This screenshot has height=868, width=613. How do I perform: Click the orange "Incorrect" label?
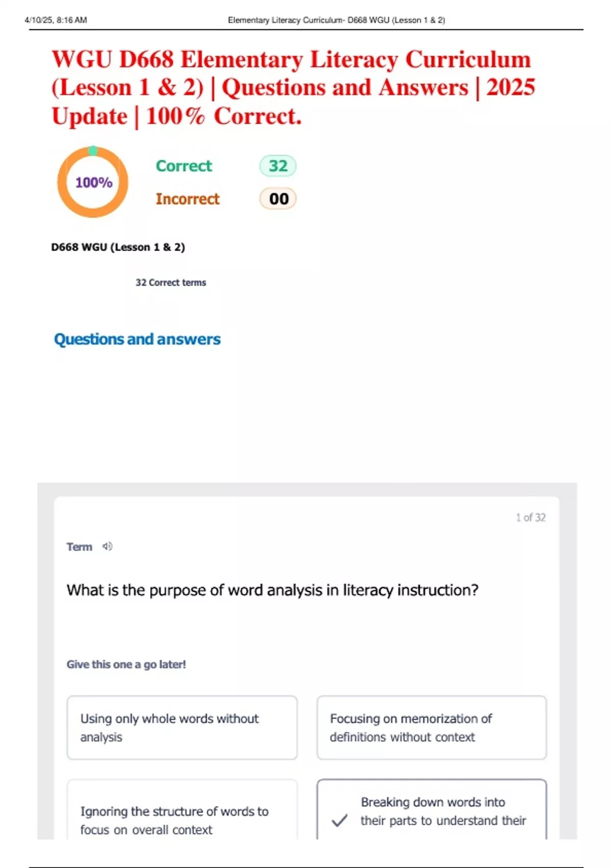click(187, 199)
